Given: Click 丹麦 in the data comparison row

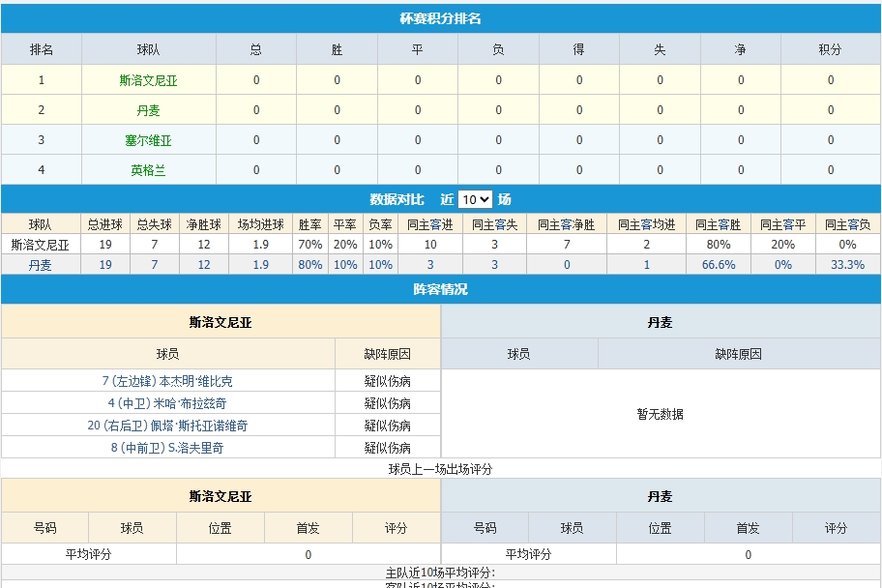Looking at the screenshot, I should point(41,264).
